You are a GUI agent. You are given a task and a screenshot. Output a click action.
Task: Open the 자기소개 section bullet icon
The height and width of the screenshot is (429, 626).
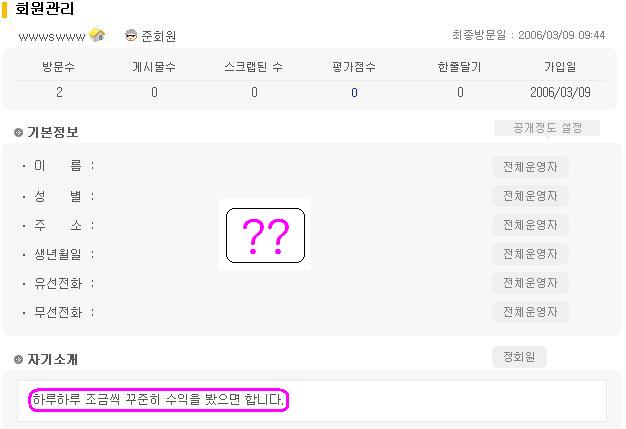pyautogui.click(x=18, y=360)
